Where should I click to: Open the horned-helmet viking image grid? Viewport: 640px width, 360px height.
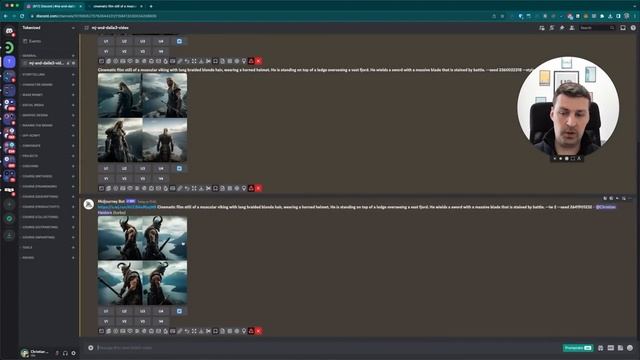tap(142, 260)
